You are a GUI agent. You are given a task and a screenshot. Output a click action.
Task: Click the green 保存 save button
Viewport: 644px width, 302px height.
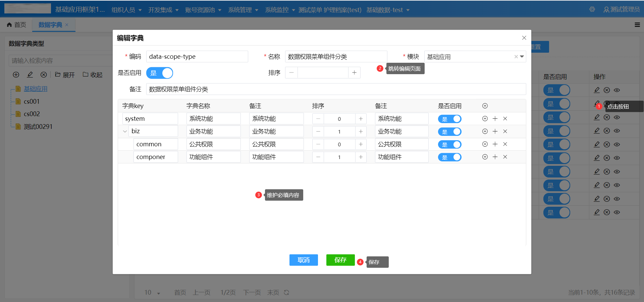coord(340,260)
